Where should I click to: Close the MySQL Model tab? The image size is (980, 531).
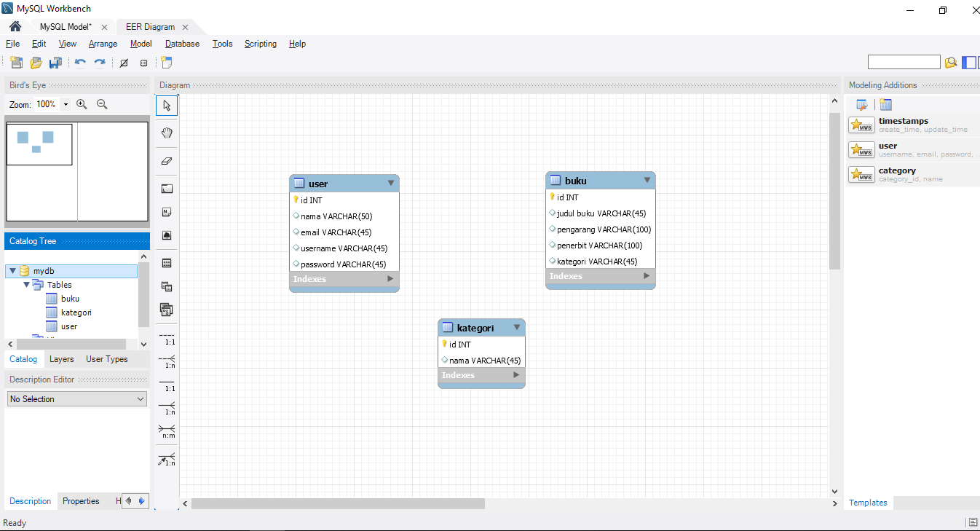[103, 27]
